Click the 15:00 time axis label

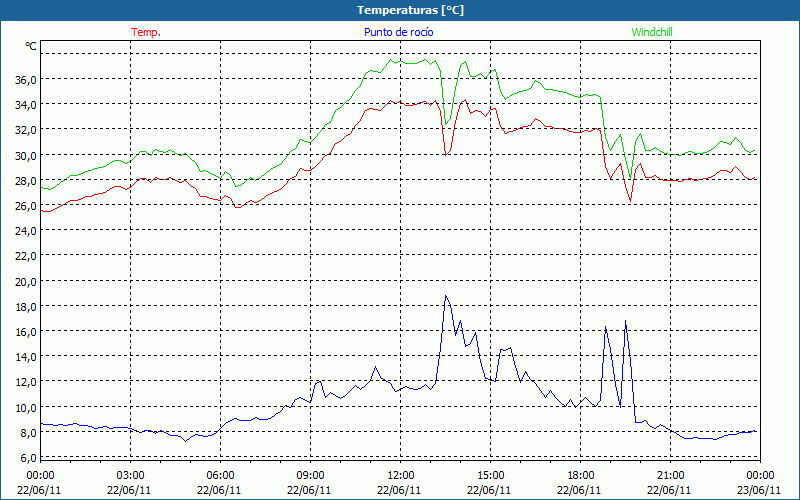point(490,476)
